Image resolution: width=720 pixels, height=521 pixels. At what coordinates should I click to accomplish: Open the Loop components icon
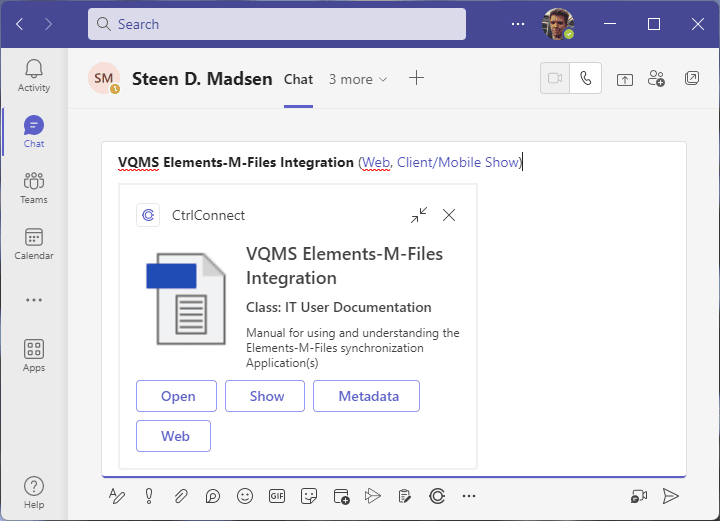[213, 496]
